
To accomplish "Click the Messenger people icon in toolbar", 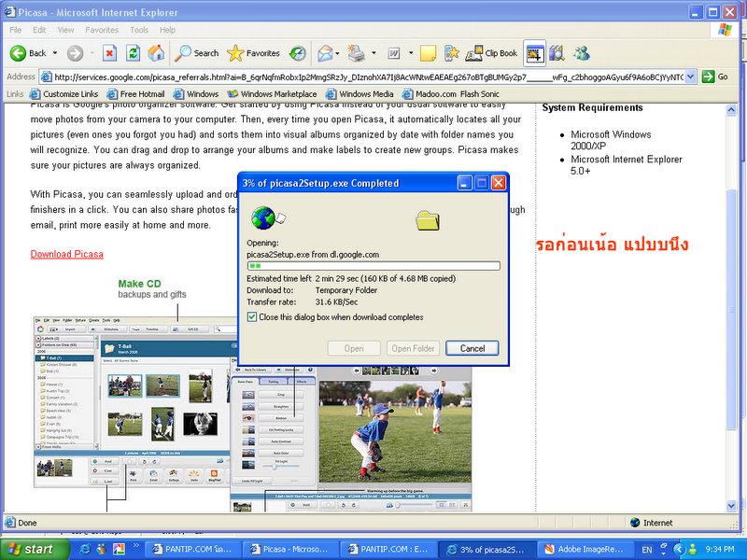I will 581,53.
